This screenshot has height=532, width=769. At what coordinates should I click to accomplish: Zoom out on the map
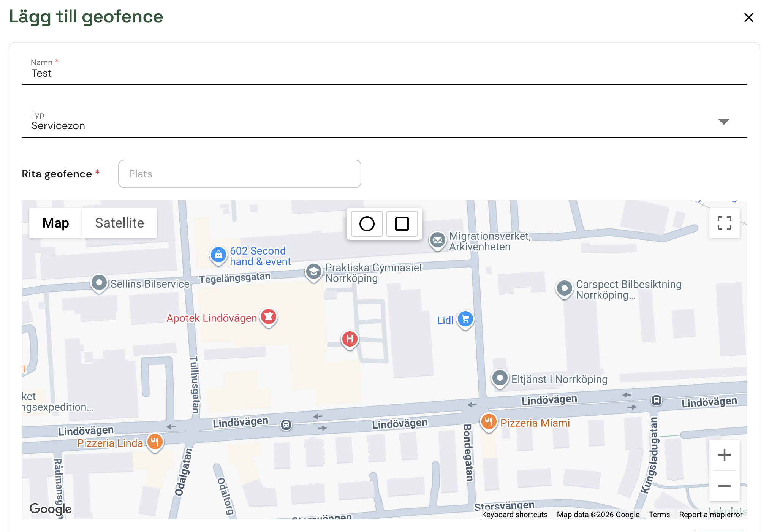click(x=724, y=486)
